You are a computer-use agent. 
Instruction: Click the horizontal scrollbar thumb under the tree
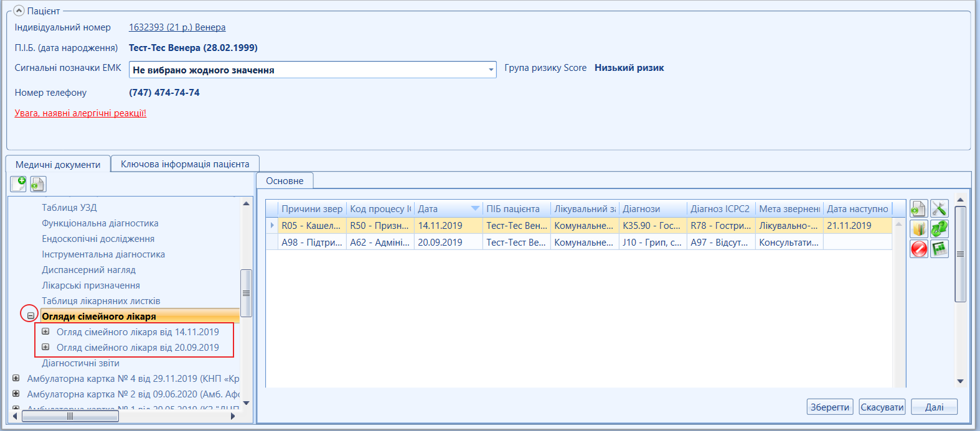coord(70,416)
